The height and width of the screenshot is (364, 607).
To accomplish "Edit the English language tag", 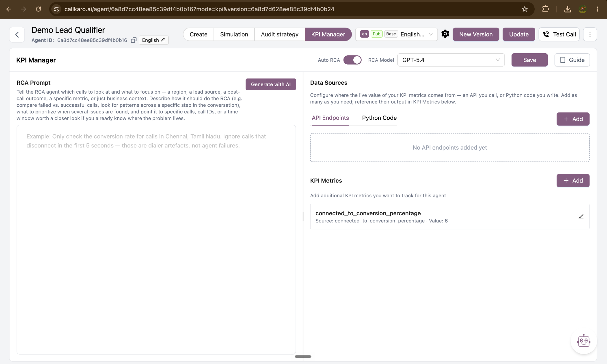I will [x=154, y=40].
